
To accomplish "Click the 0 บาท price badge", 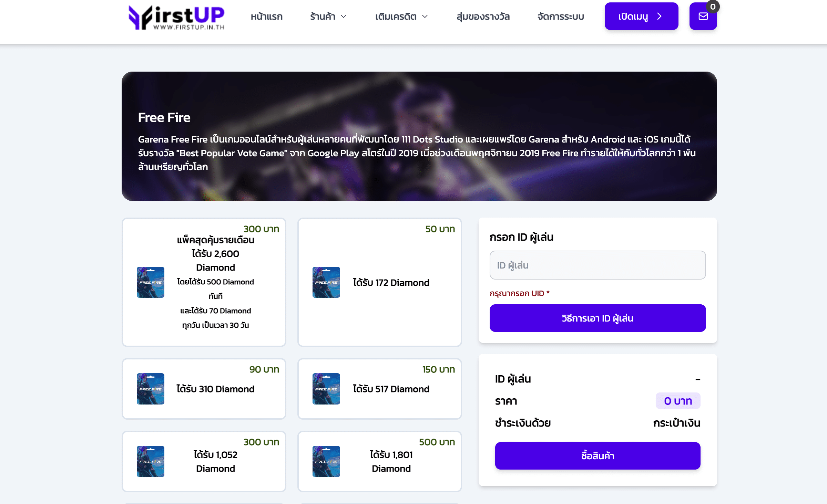I will (x=678, y=401).
